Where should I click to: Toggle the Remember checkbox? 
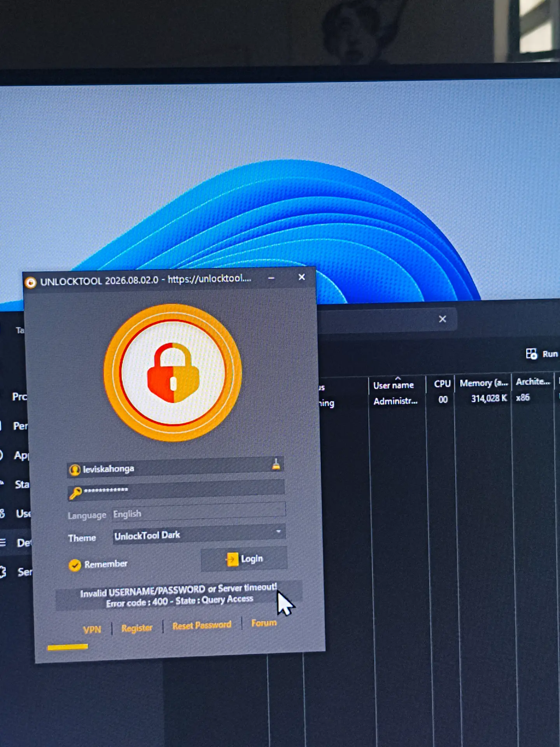(x=75, y=565)
